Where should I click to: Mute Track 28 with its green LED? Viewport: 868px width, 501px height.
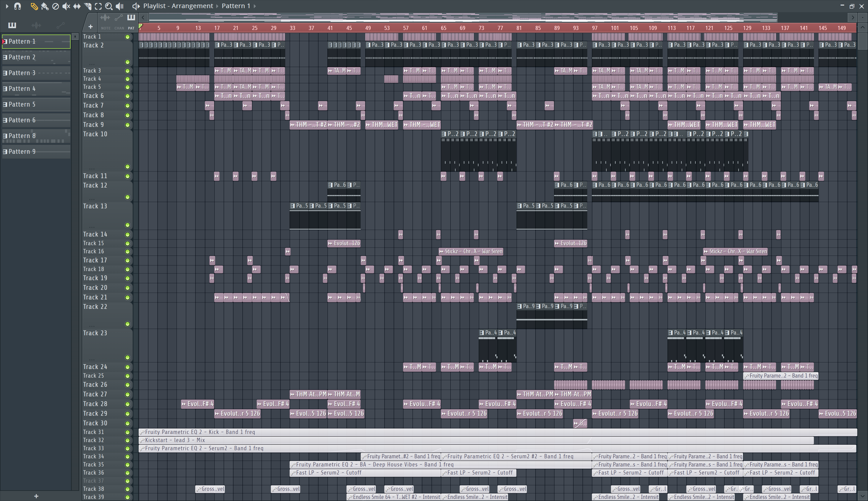coord(127,404)
